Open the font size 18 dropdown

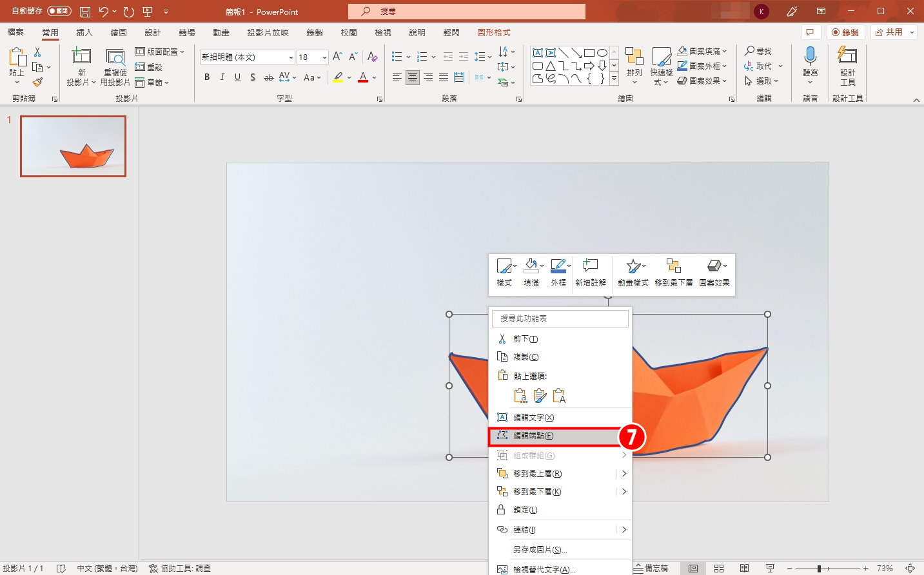coord(324,57)
